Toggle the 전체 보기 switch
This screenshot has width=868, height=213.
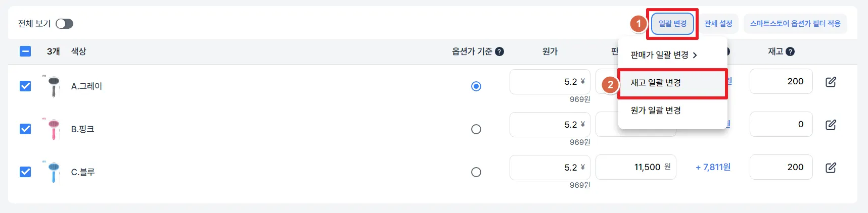pos(64,24)
